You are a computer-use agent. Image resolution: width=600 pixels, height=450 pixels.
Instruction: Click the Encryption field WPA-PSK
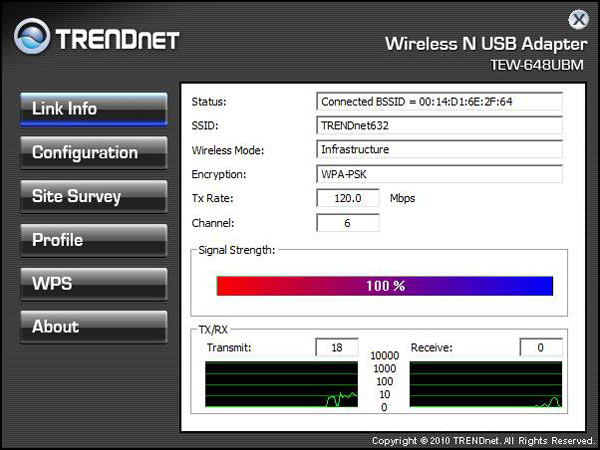pyautogui.click(x=439, y=174)
